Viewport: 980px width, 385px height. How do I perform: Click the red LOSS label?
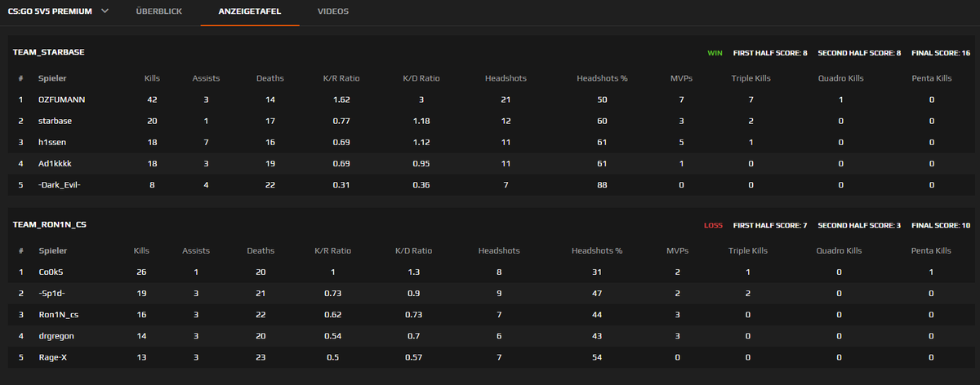pyautogui.click(x=713, y=224)
